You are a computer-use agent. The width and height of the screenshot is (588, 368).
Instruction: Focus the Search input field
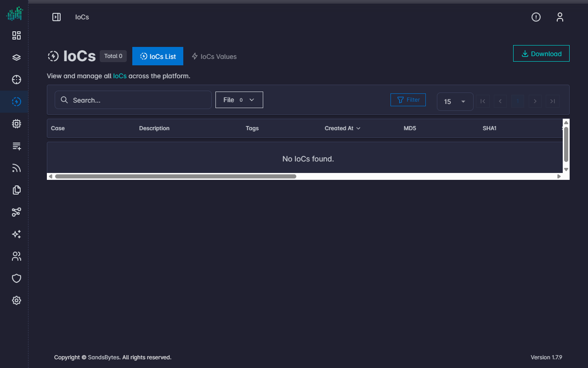click(x=133, y=100)
